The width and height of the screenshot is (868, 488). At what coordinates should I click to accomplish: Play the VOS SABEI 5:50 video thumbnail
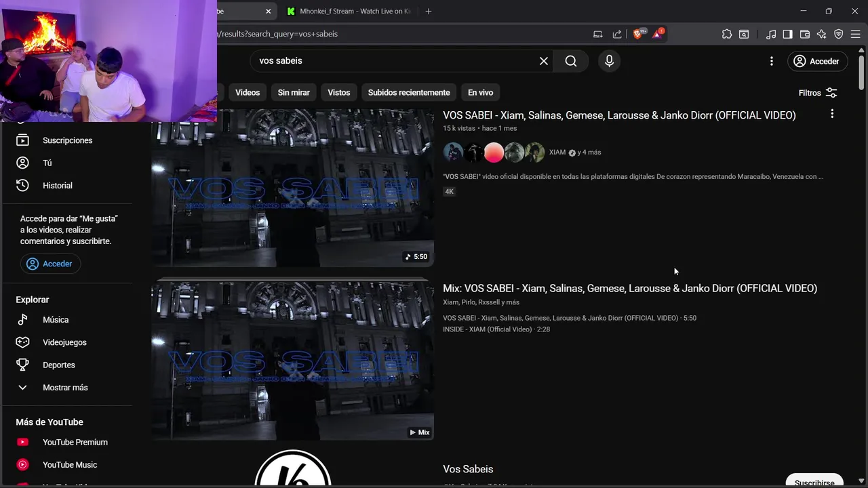coord(292,188)
